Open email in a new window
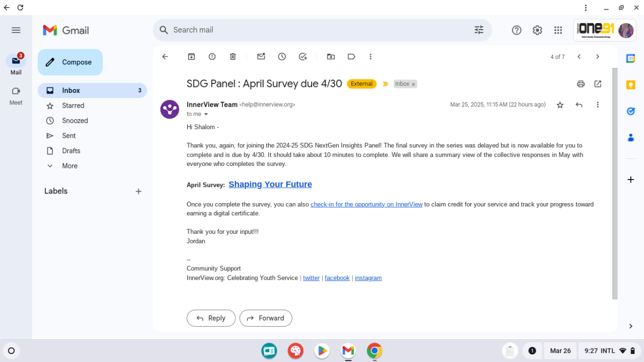 coord(598,84)
